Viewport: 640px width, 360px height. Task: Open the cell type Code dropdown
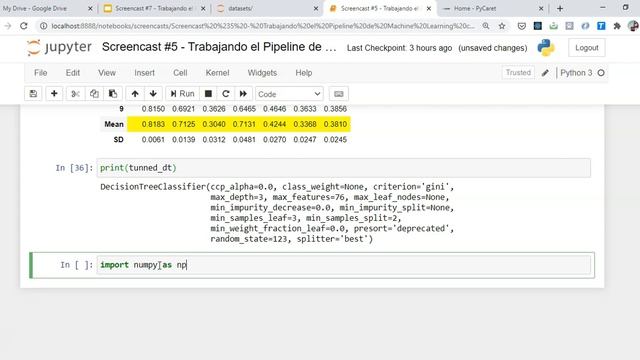click(289, 94)
